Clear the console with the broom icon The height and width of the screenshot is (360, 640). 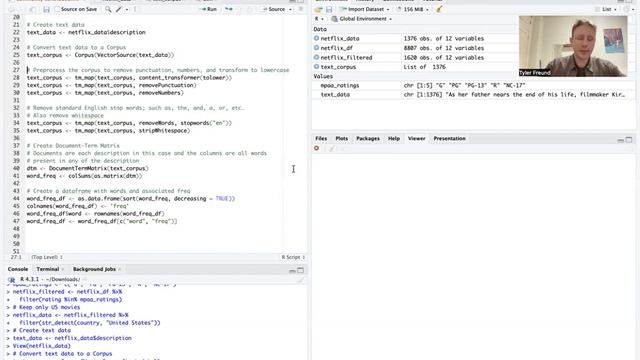[300, 280]
